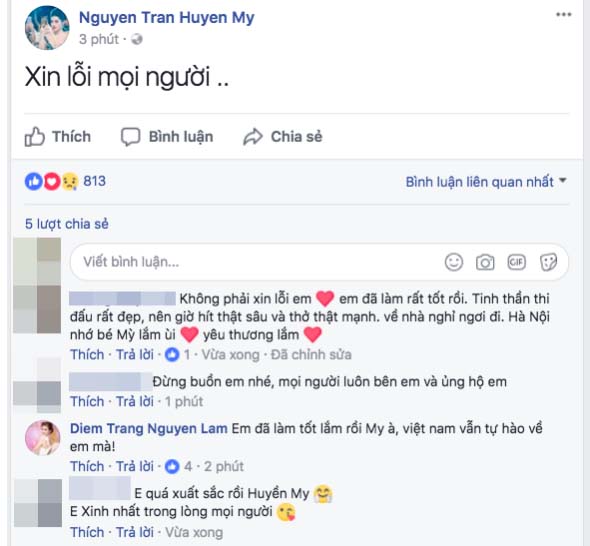Click the Bình luận comment button
This screenshot has width=590, height=546.
167,137
